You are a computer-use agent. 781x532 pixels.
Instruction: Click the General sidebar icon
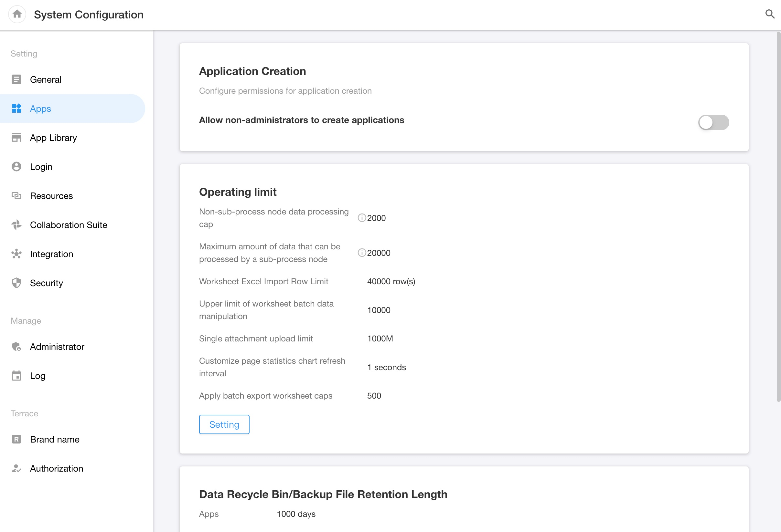click(x=16, y=79)
